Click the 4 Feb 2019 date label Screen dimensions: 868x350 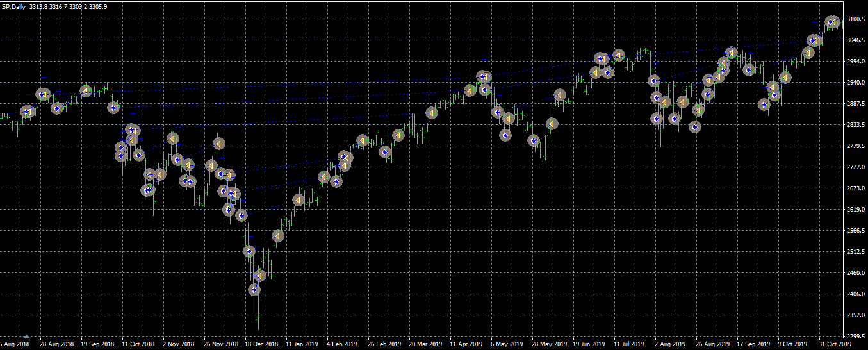coord(342,345)
